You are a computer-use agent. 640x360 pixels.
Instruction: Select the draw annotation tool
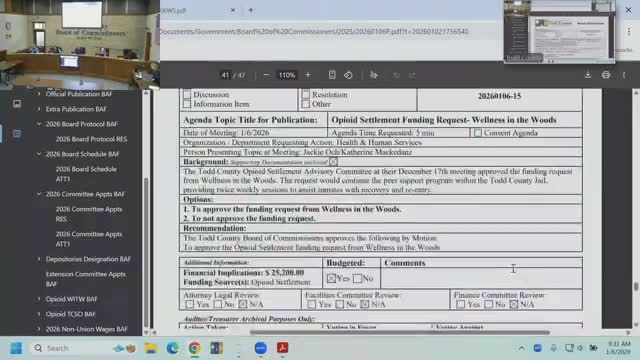(373, 75)
